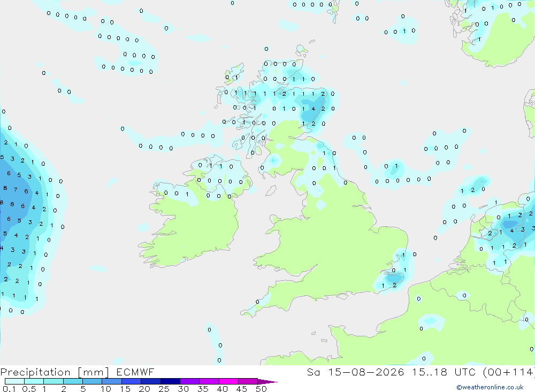Click the '0.1' legend scale label

[x=9, y=389]
